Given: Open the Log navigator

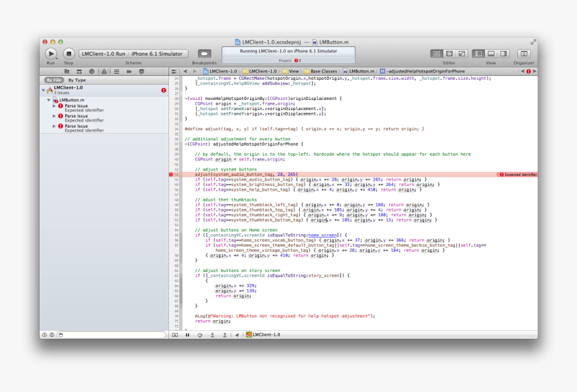Looking at the screenshot, I should (142, 72).
